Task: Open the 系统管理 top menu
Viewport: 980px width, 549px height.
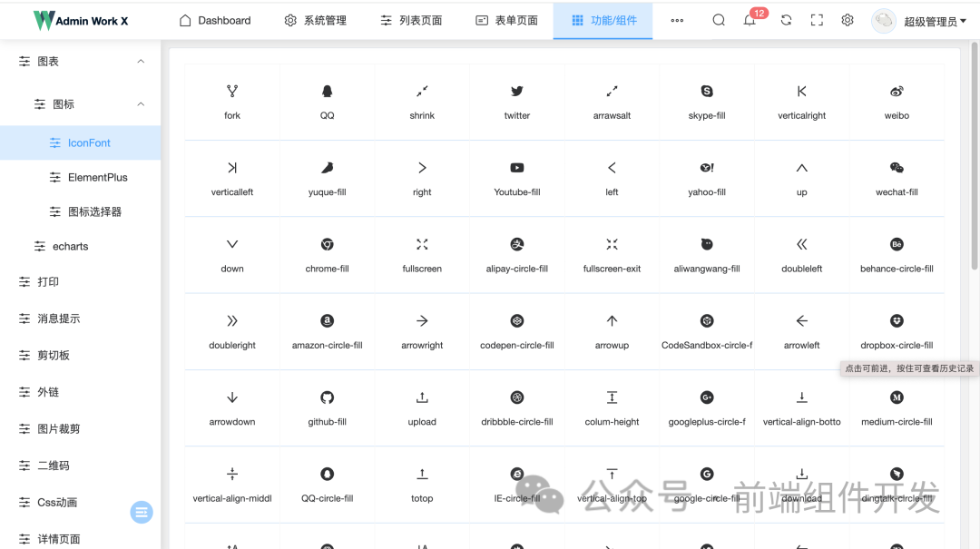Action: pos(316,21)
